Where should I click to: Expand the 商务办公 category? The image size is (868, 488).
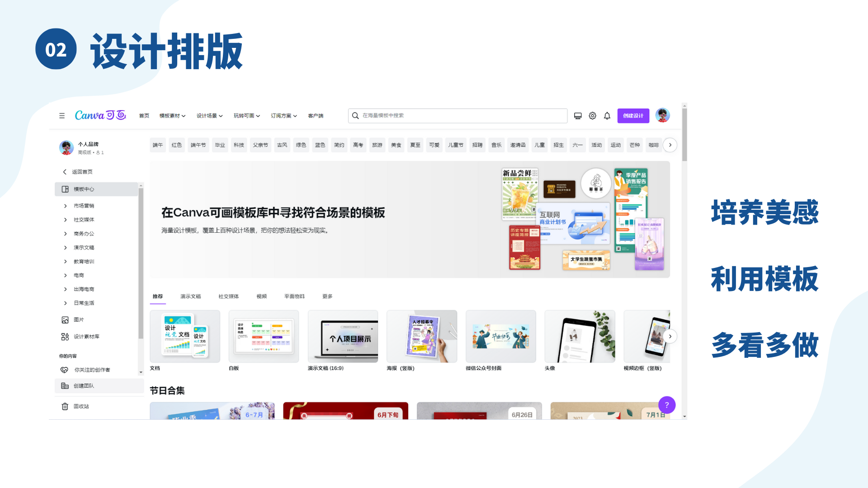65,234
